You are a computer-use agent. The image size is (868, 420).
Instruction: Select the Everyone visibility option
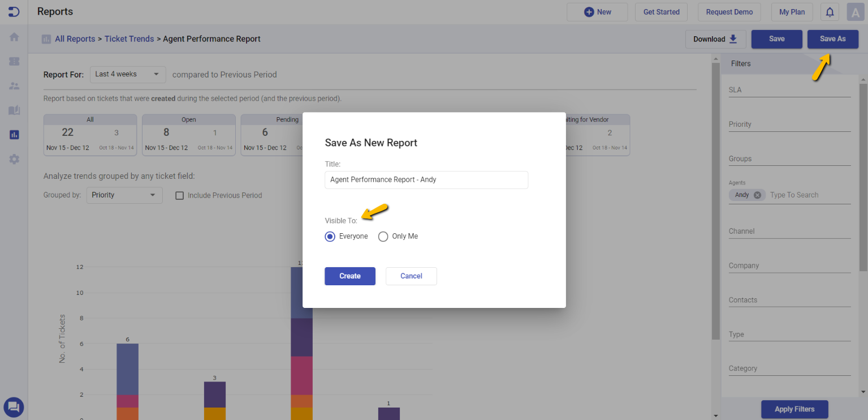point(330,236)
